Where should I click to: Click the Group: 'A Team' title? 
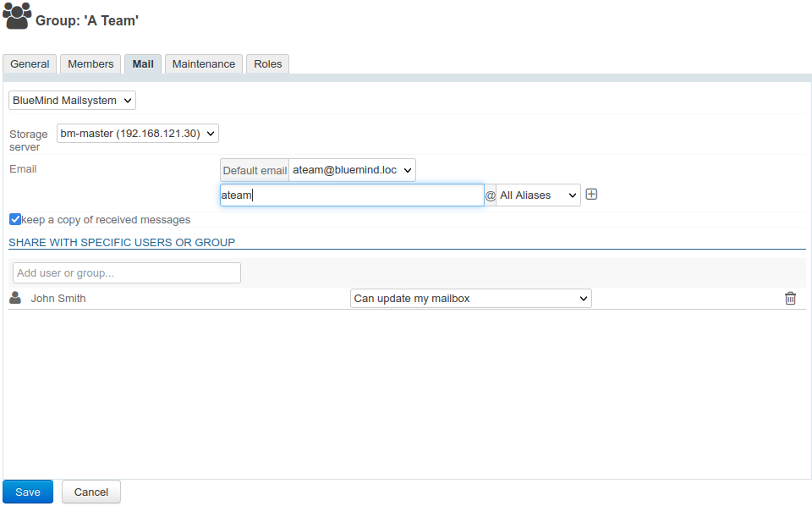(x=87, y=20)
